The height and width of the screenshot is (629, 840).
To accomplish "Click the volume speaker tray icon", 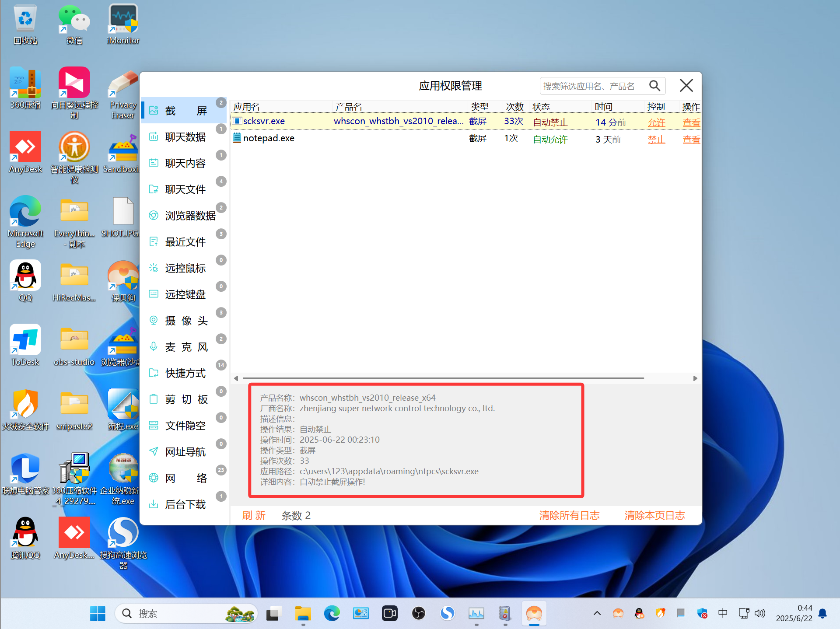I will tap(760, 613).
